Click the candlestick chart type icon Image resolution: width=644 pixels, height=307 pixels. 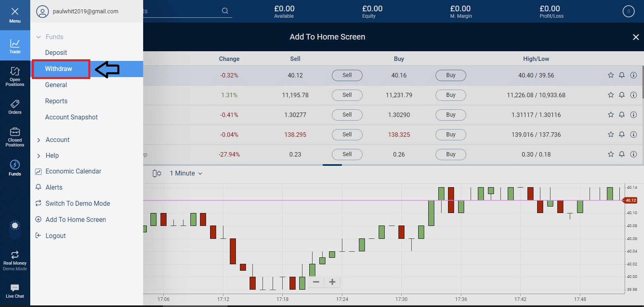(x=157, y=173)
